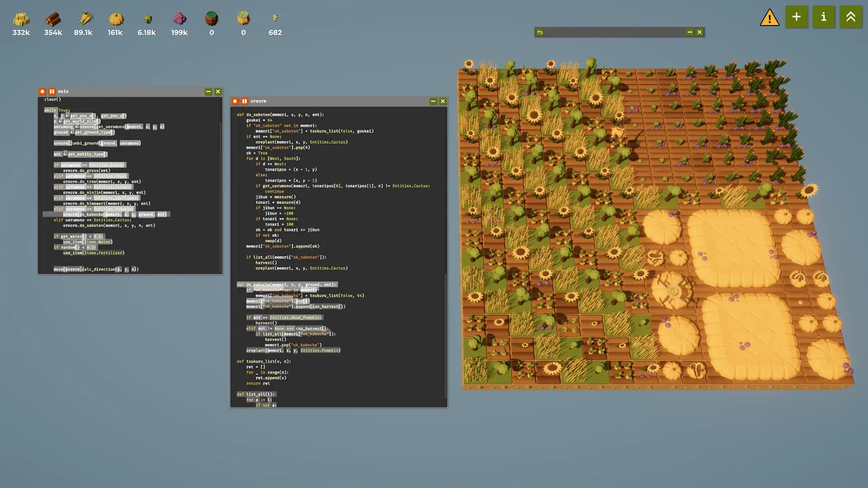Pause the oreore script
868x488 pixels.
tap(243, 101)
